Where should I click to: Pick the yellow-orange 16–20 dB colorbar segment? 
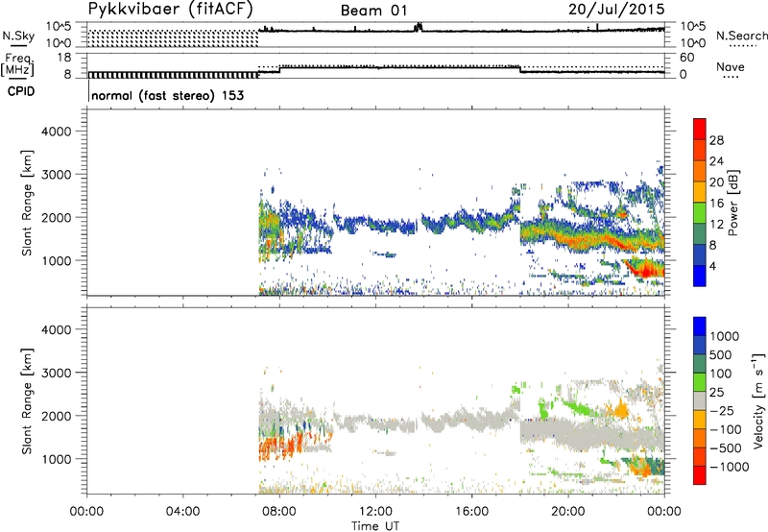pyautogui.click(x=700, y=192)
